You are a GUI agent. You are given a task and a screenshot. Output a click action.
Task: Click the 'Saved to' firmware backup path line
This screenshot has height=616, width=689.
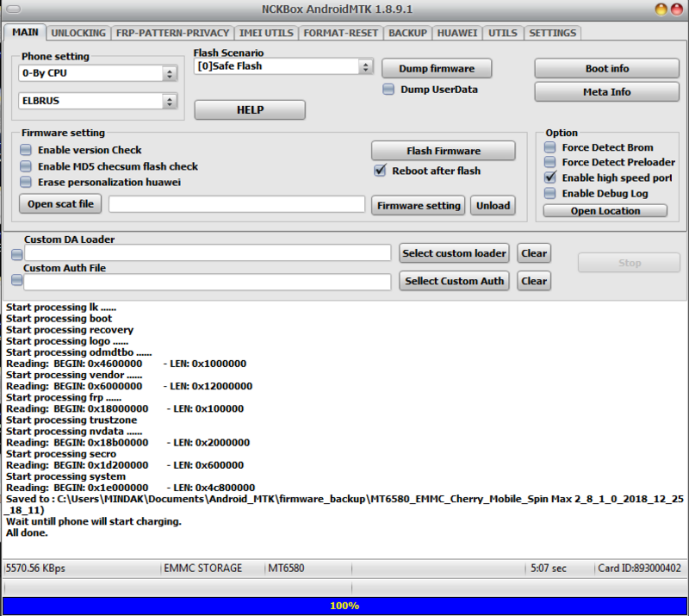[x=344, y=505]
